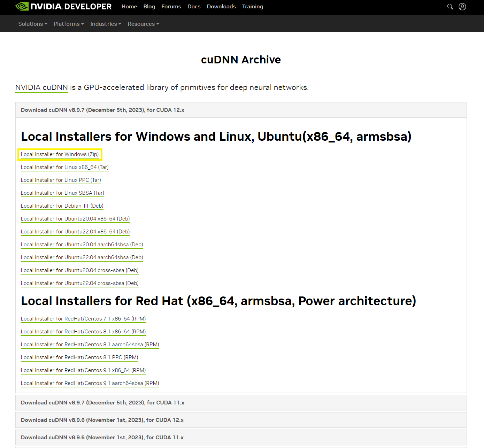Open the Forums nav link

pos(171,7)
